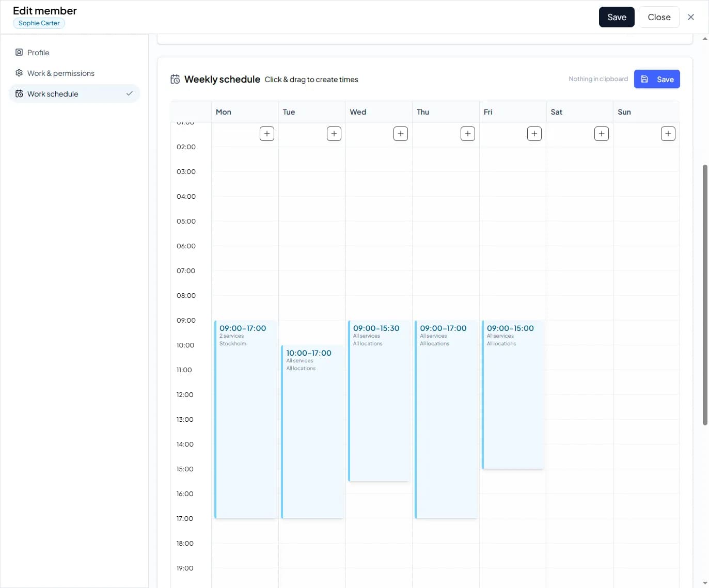Add a new time slot on Thursday
The image size is (709, 588).
(467, 133)
